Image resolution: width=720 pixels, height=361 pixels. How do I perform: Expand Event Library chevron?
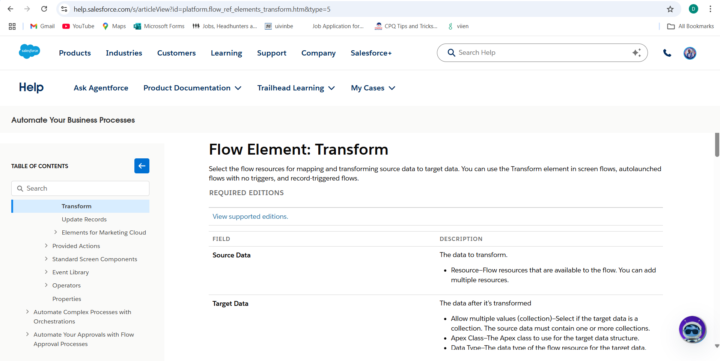click(x=46, y=272)
